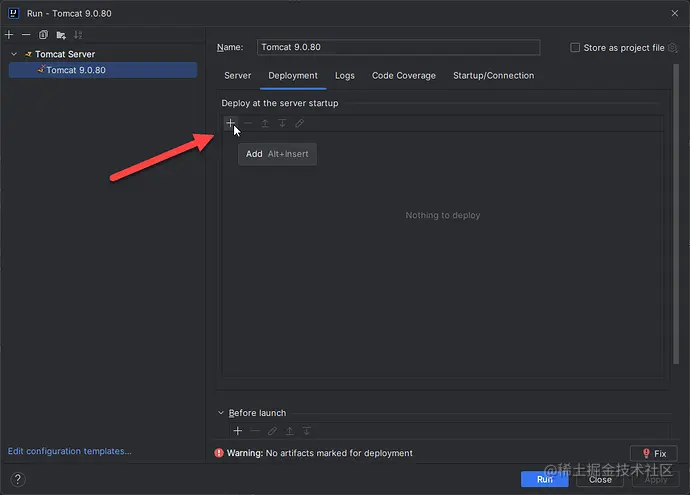The image size is (690, 495).
Task: Move deployment item down
Action: pos(282,123)
